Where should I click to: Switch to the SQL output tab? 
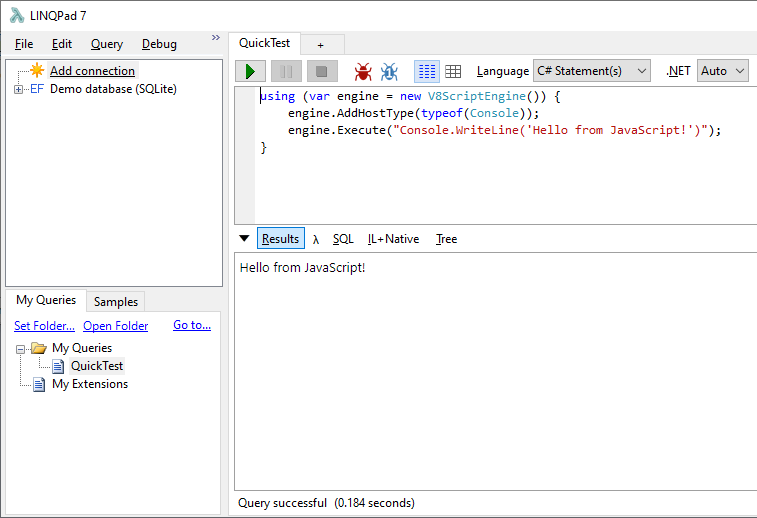click(343, 239)
